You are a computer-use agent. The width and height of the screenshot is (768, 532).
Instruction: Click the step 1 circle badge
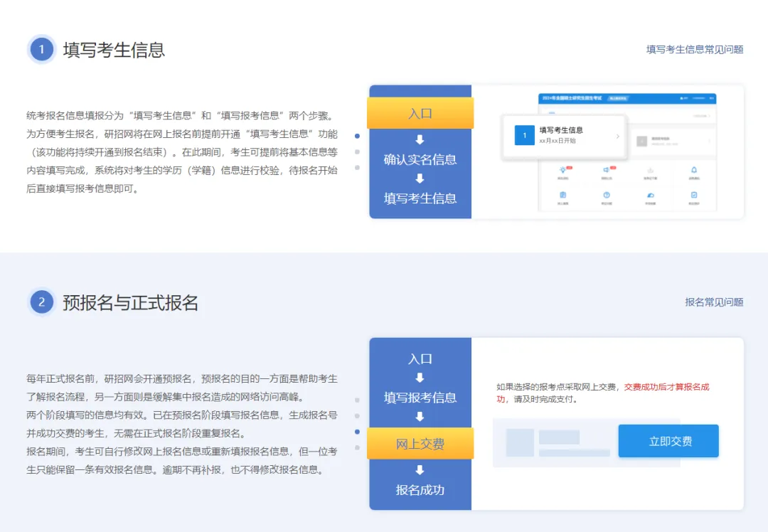tap(42, 50)
